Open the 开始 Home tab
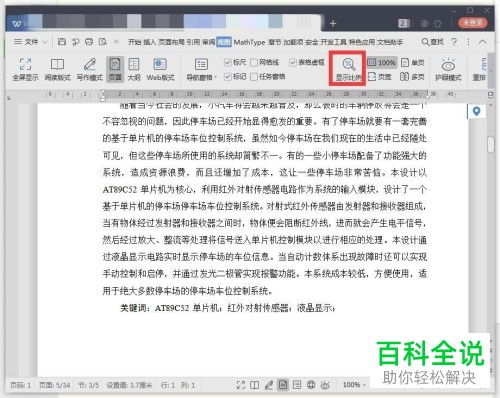The image size is (500, 398). [x=135, y=42]
